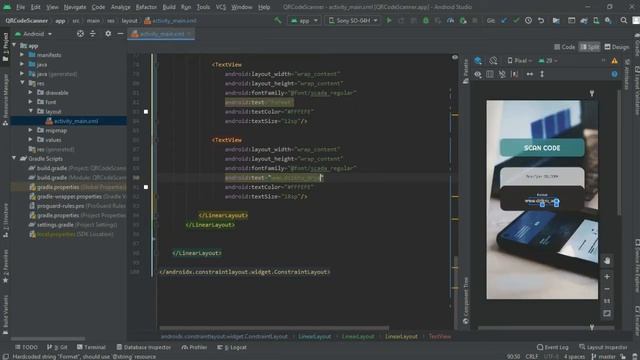Image resolution: width=640 pixels, height=360 pixels.
Task: Show Git history clock icon
Action: click(x=529, y=20)
